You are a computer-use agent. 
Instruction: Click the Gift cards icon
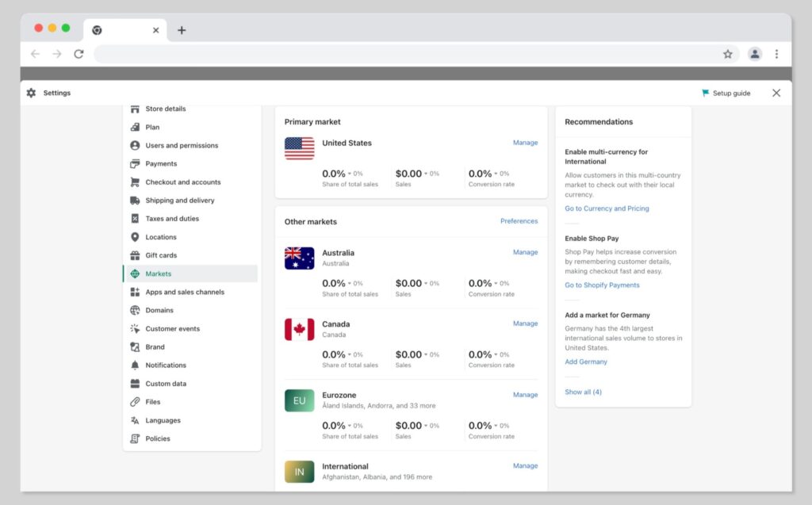pyautogui.click(x=135, y=255)
